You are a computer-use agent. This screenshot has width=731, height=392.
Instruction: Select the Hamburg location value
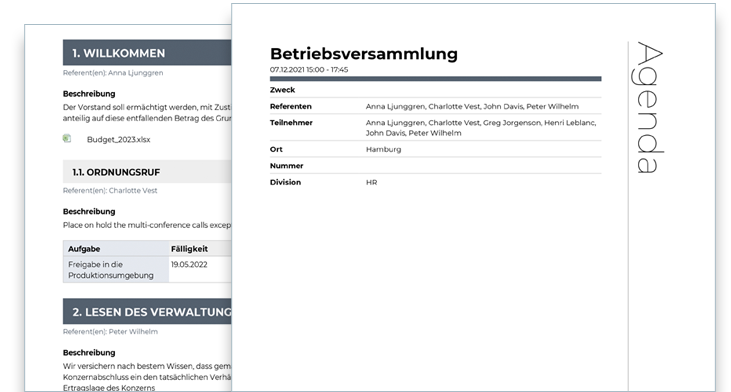point(383,149)
